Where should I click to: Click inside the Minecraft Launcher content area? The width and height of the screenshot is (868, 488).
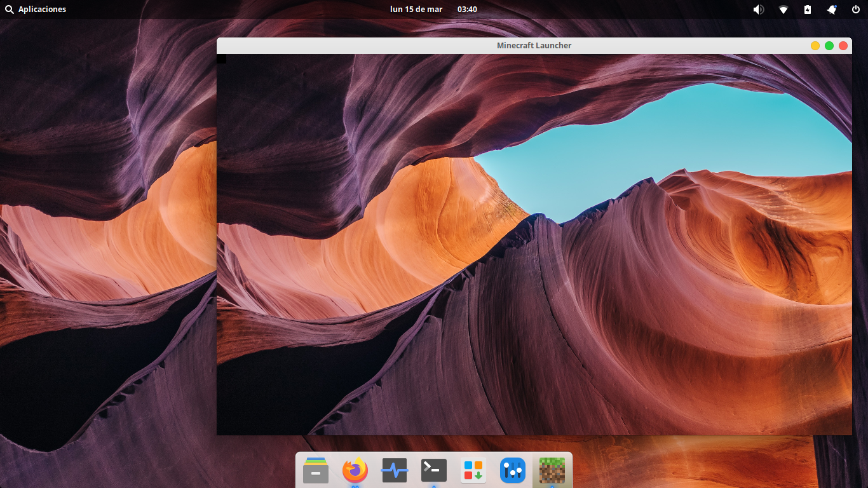click(x=534, y=254)
